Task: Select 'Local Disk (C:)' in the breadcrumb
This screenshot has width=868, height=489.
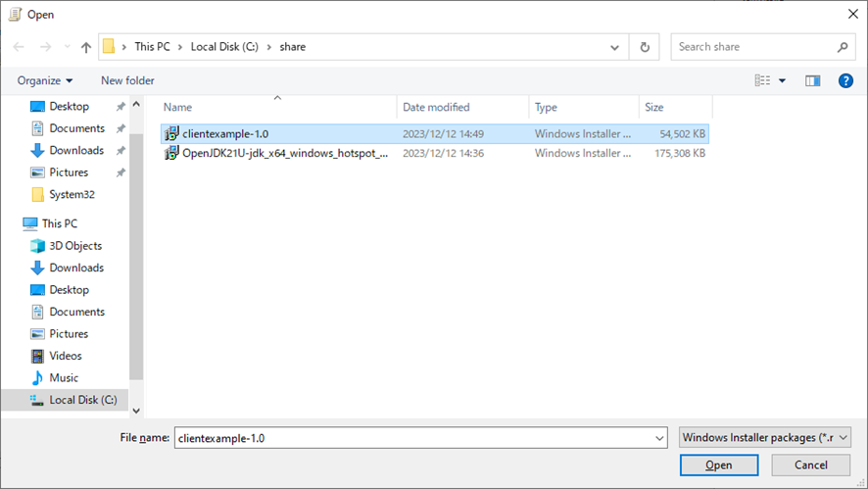Action: click(224, 46)
